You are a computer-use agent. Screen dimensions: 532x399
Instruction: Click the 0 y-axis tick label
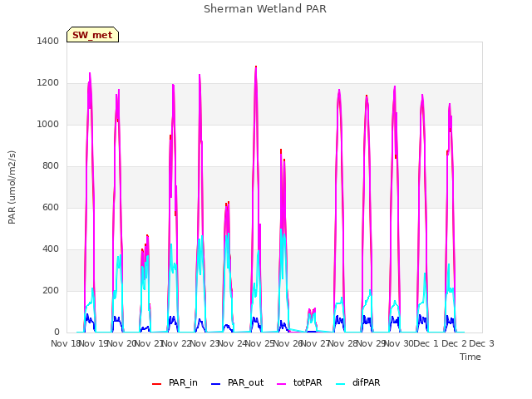[57, 332]
